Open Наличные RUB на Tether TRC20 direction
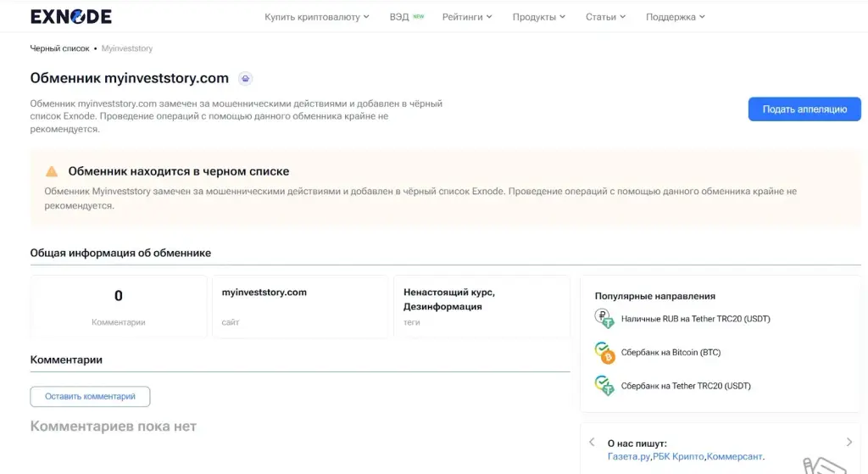The height and width of the screenshot is (474, 868). click(695, 319)
